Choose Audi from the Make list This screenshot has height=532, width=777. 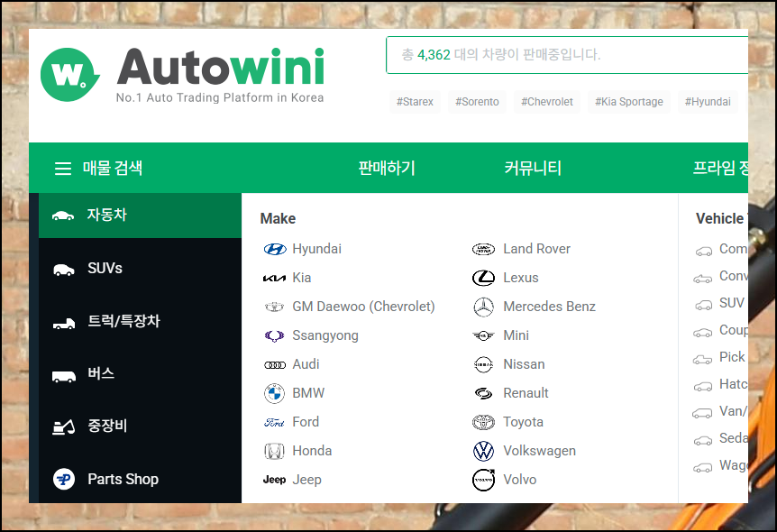point(306,364)
